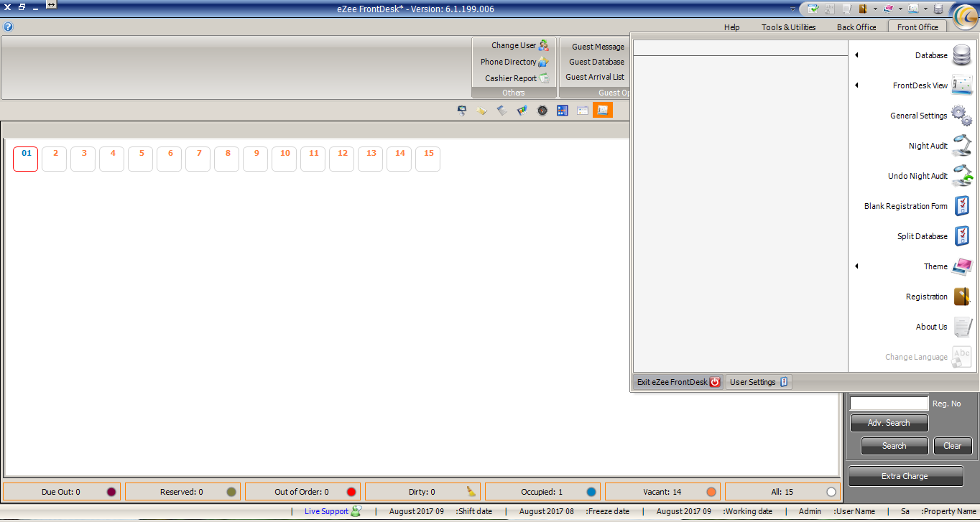The height and width of the screenshot is (522, 980).
Task: Open the customize quick access dropdown arrow
Action: point(793,9)
